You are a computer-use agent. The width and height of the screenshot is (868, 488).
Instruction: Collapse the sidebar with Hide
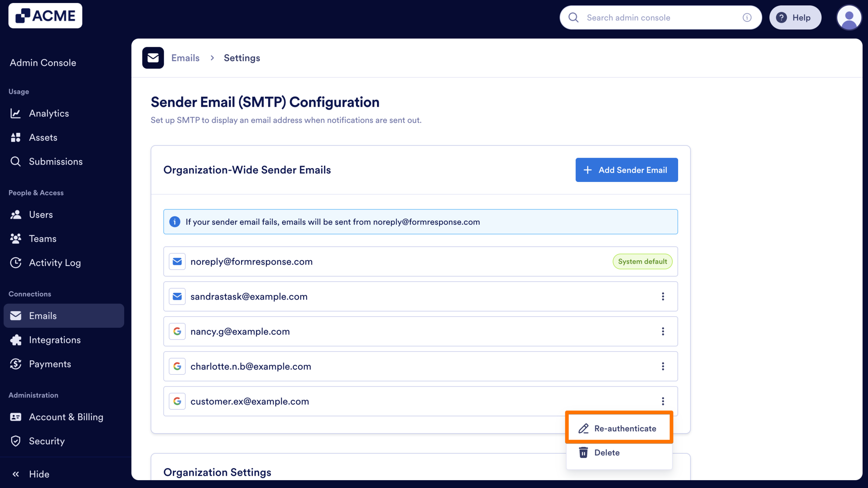click(38, 474)
